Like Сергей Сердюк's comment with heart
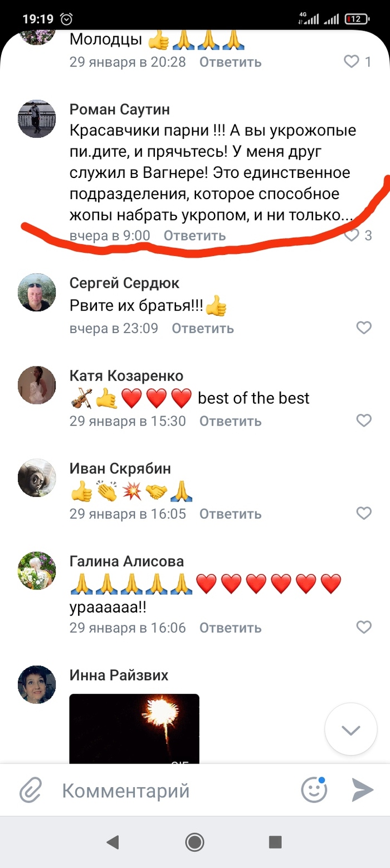 tap(364, 328)
